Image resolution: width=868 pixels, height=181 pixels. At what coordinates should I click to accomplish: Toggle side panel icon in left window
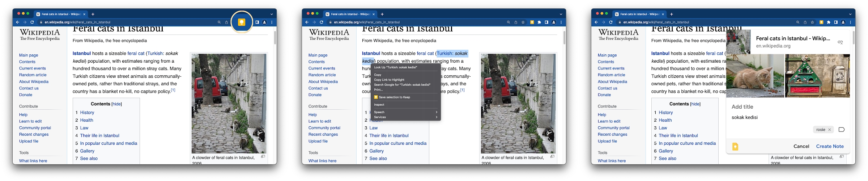(257, 22)
